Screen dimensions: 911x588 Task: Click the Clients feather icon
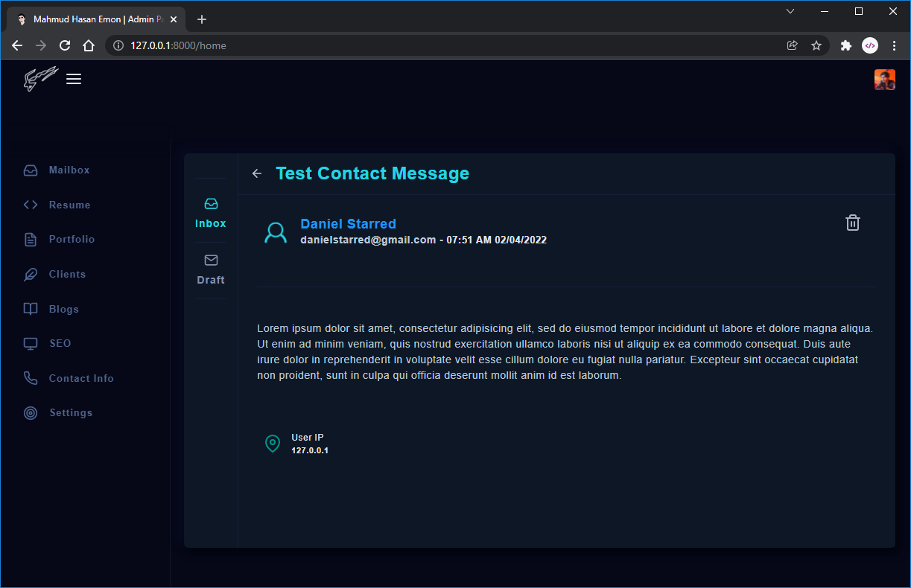(x=31, y=275)
